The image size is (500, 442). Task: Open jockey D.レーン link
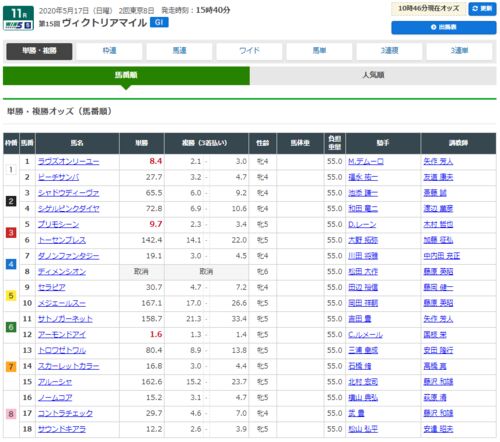(x=362, y=224)
